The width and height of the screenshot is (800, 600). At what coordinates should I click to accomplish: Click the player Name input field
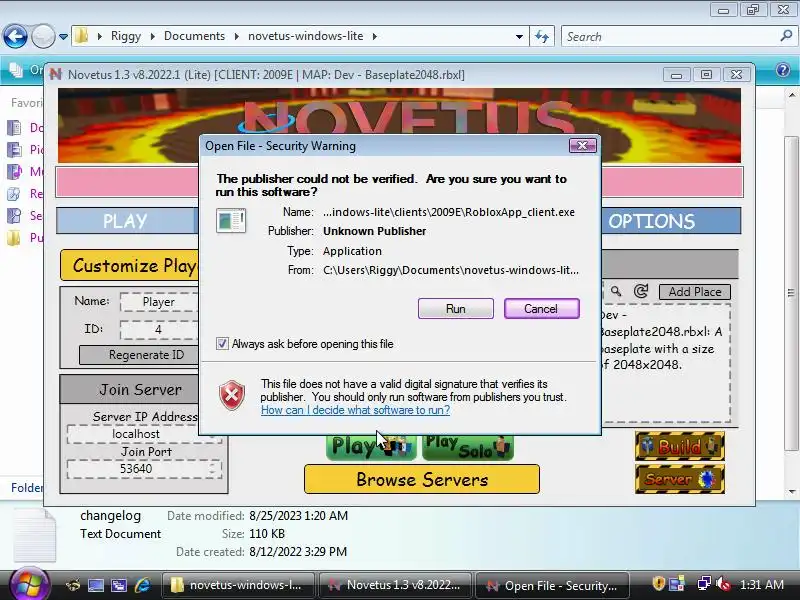(159, 302)
